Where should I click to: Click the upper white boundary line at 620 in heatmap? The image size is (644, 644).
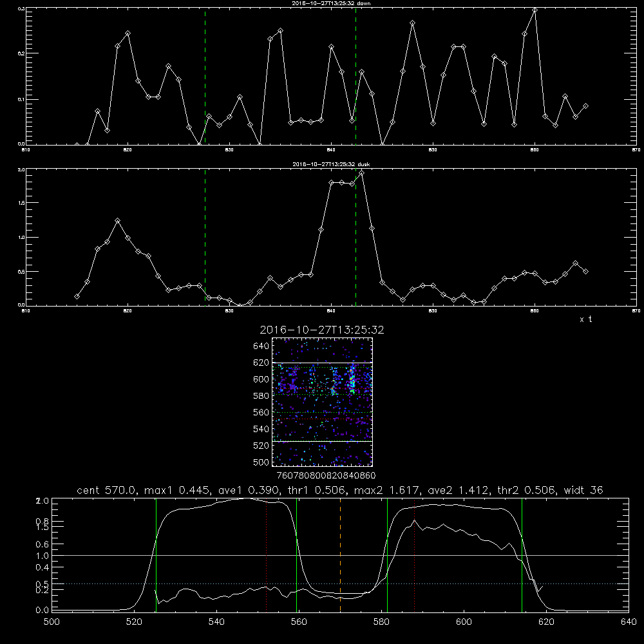pyautogui.click(x=322, y=363)
